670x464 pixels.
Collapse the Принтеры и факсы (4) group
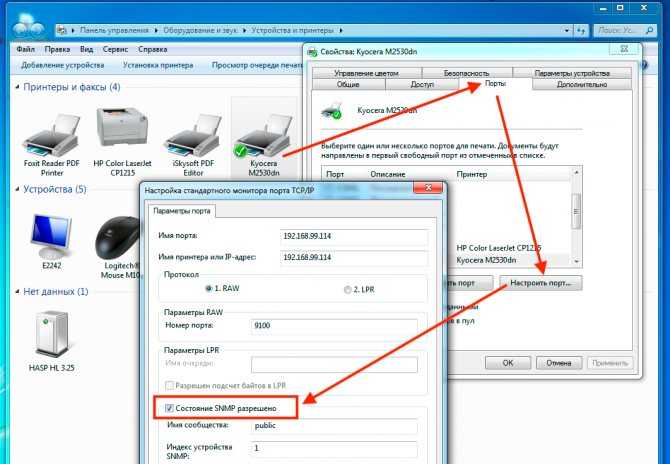tap(18, 87)
